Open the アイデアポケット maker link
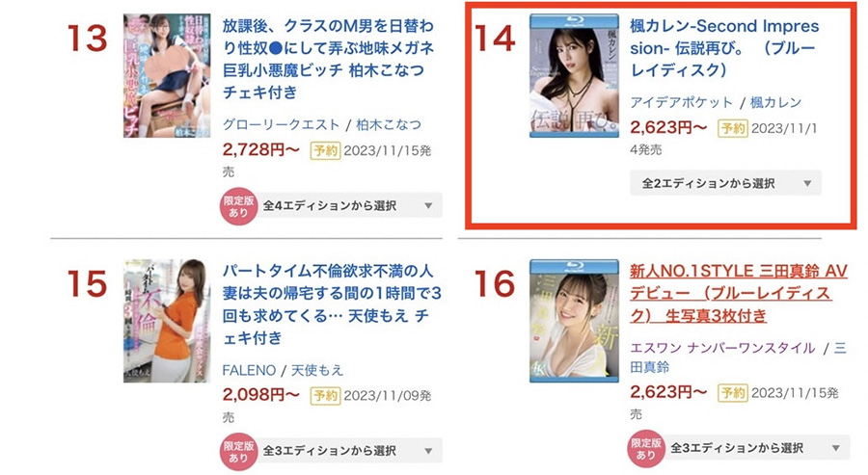 [681, 102]
